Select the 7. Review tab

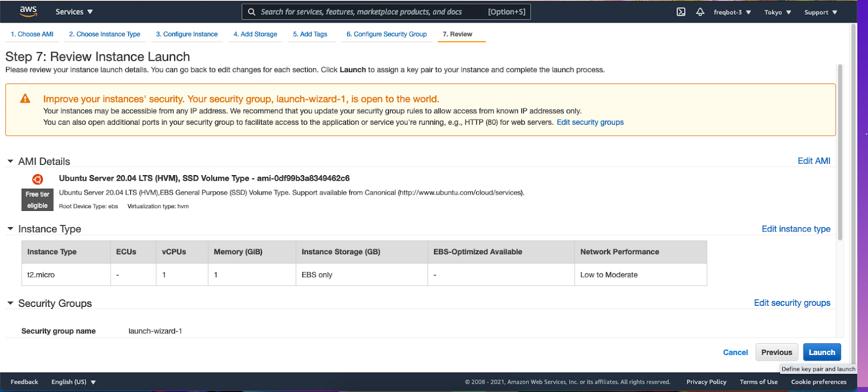click(457, 34)
